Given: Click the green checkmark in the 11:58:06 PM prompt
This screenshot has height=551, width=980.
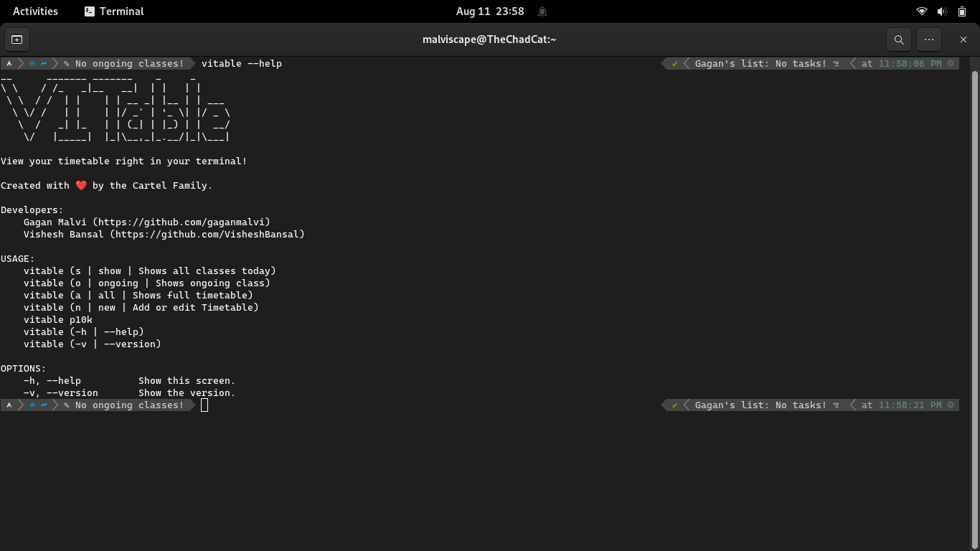Looking at the screenshot, I should pyautogui.click(x=674, y=64).
